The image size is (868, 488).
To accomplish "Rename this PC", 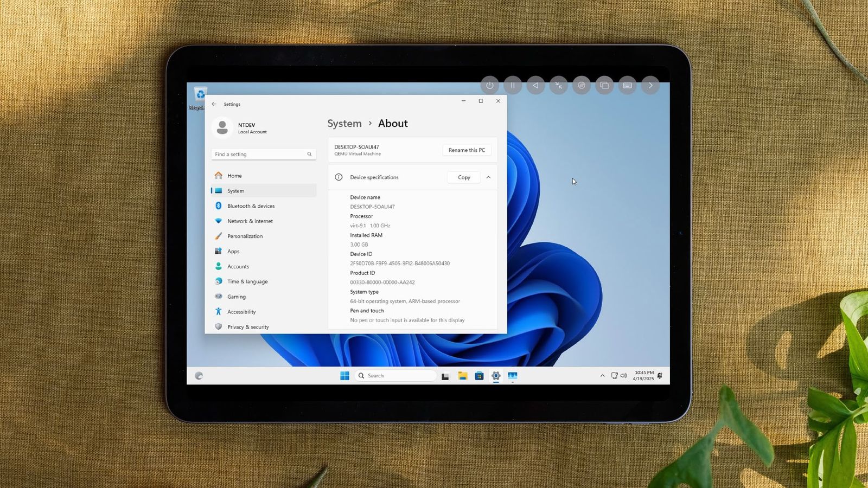I will click(467, 150).
